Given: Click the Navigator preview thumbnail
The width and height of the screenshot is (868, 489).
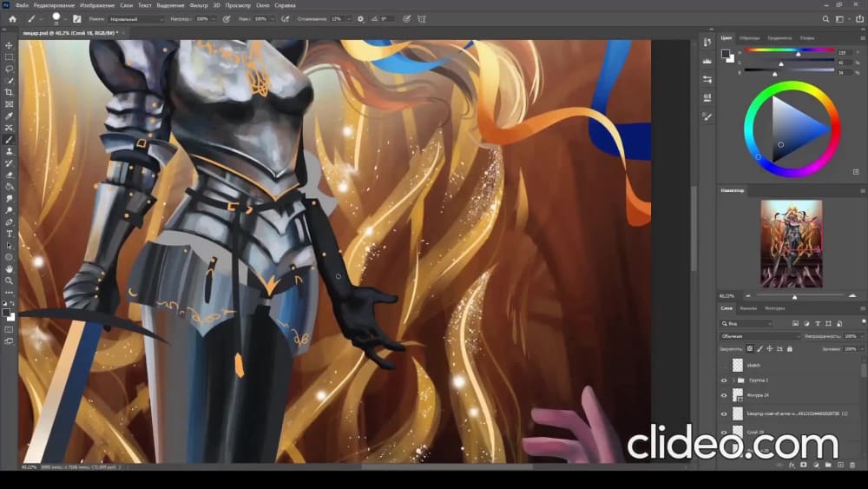Looking at the screenshot, I should pyautogui.click(x=791, y=244).
